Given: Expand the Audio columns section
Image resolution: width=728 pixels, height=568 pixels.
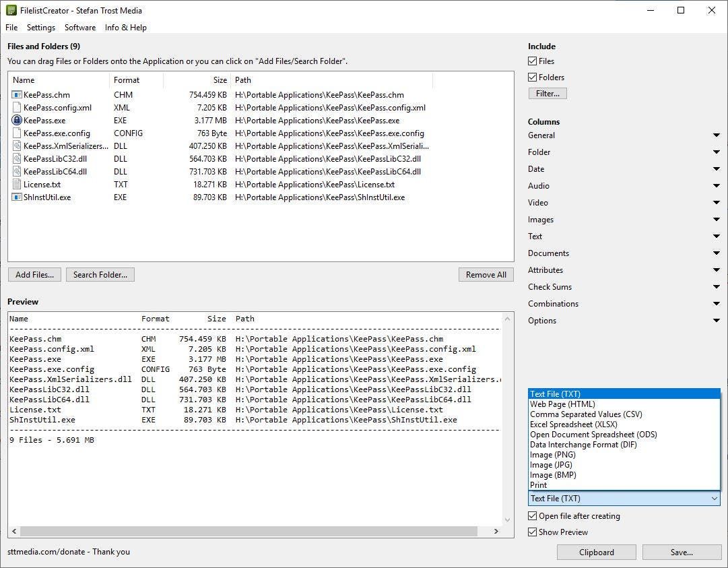Looking at the screenshot, I should coord(717,186).
